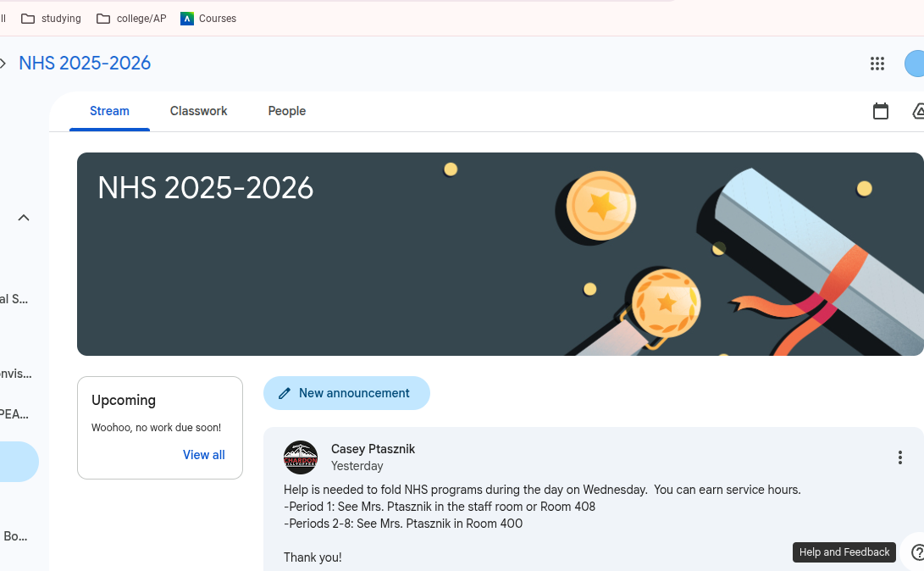Click the 'Thank you!' line in the announcement

(313, 557)
